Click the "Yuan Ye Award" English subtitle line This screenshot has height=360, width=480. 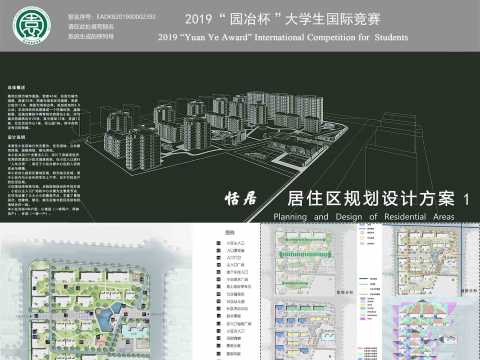[283, 37]
